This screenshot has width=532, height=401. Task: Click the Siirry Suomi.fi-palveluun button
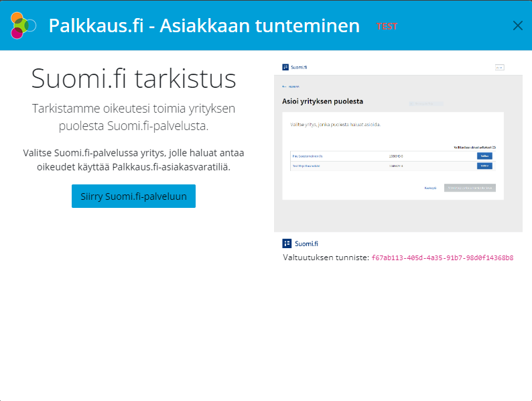133,196
